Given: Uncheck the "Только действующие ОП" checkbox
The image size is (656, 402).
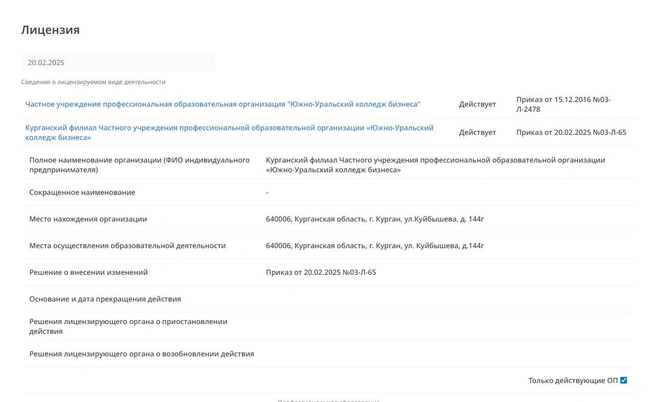Looking at the screenshot, I should 623,380.
